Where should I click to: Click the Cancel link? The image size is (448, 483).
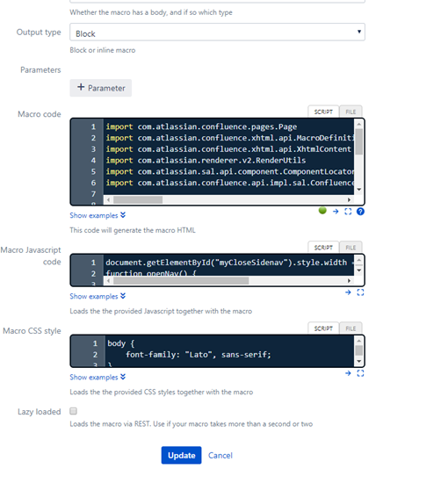[x=220, y=455]
